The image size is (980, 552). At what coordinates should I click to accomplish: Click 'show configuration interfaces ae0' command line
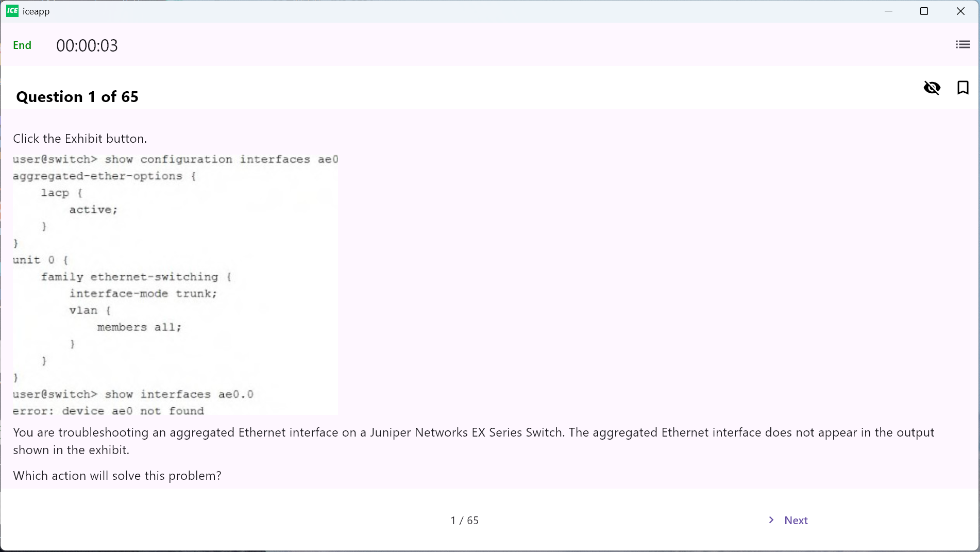175,159
